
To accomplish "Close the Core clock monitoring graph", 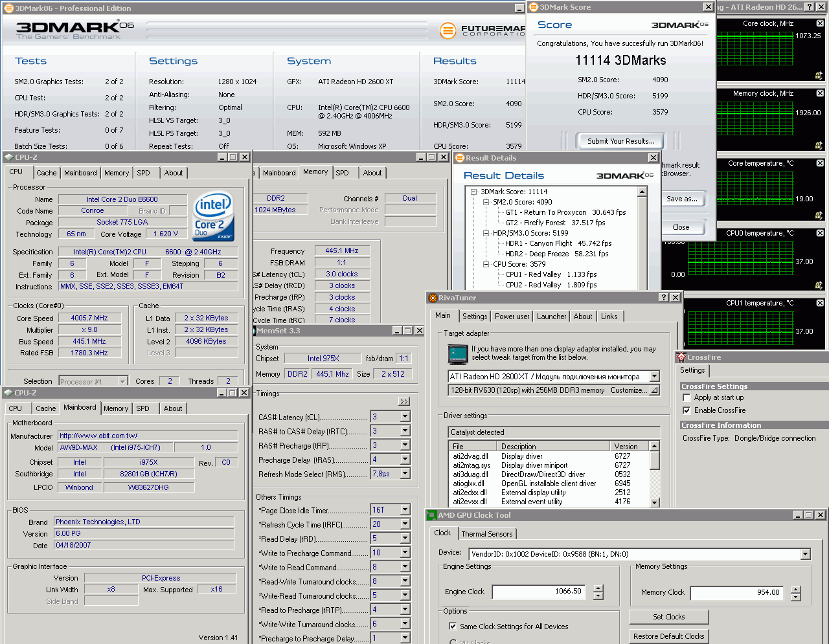I will point(820,23).
